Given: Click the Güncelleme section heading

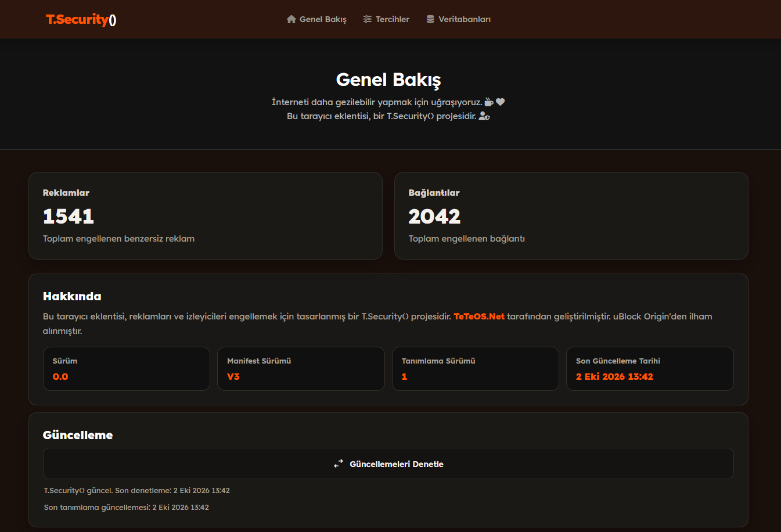Looking at the screenshot, I should click(x=78, y=435).
